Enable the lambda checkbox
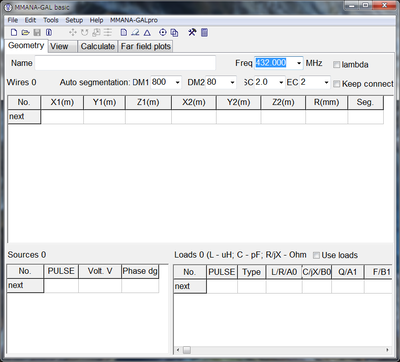400x362 pixels. pos(337,65)
